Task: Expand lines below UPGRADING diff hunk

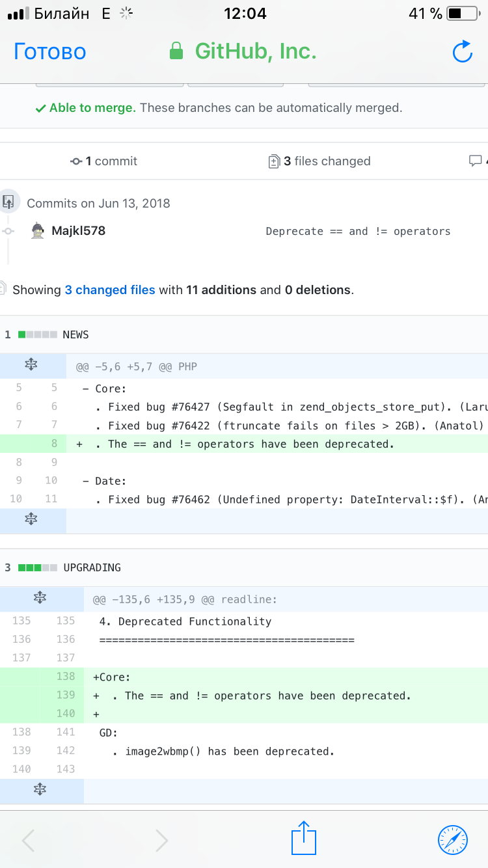Action: [x=40, y=789]
